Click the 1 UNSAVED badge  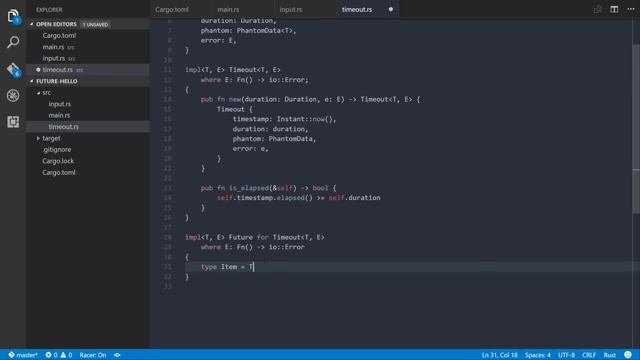click(95, 24)
